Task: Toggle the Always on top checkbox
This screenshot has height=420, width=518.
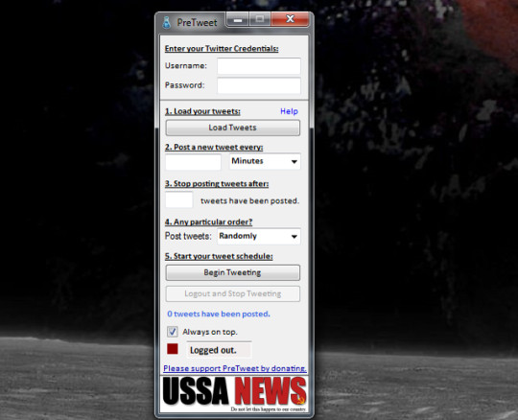Action: [172, 332]
